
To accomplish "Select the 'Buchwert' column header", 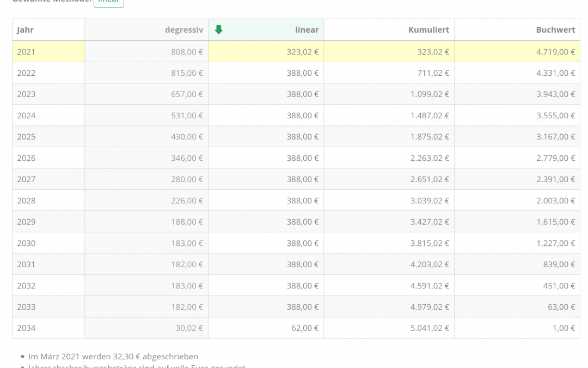I will coord(555,30).
